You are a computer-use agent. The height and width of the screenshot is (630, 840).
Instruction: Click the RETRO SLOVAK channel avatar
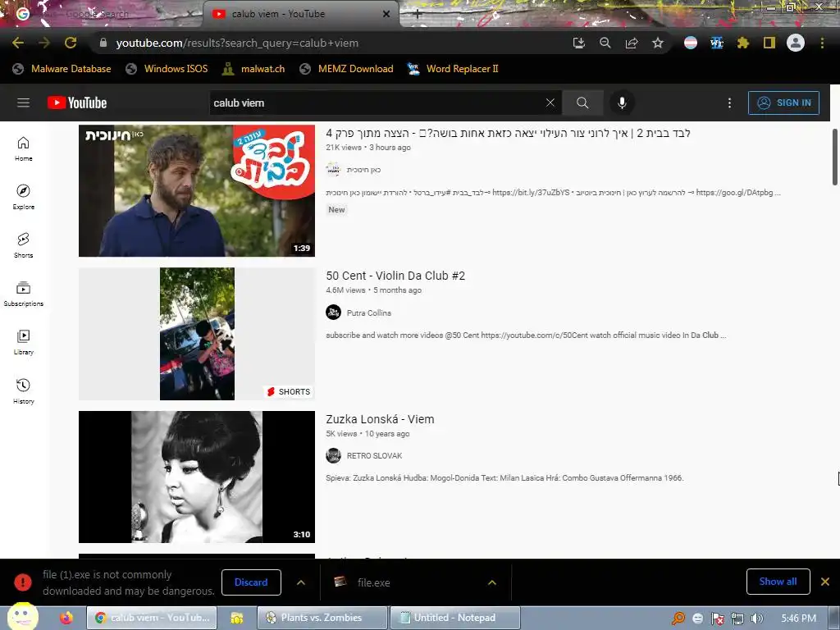[333, 455]
